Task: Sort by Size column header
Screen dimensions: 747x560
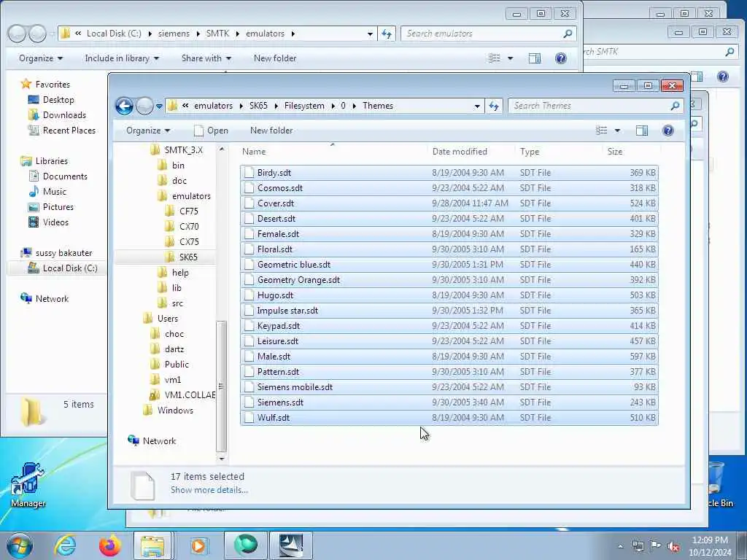Action: click(631, 152)
